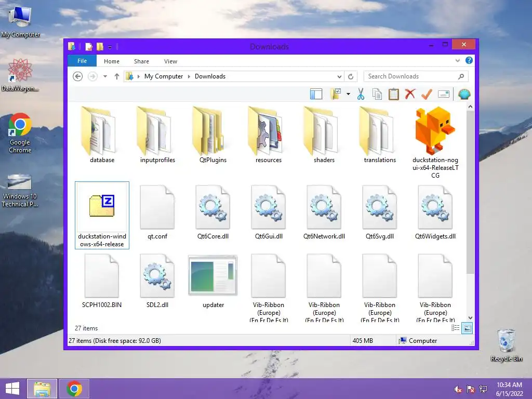532x399 pixels.
Task: Select the Qt6Svg.dll file
Action: pyautogui.click(x=380, y=212)
